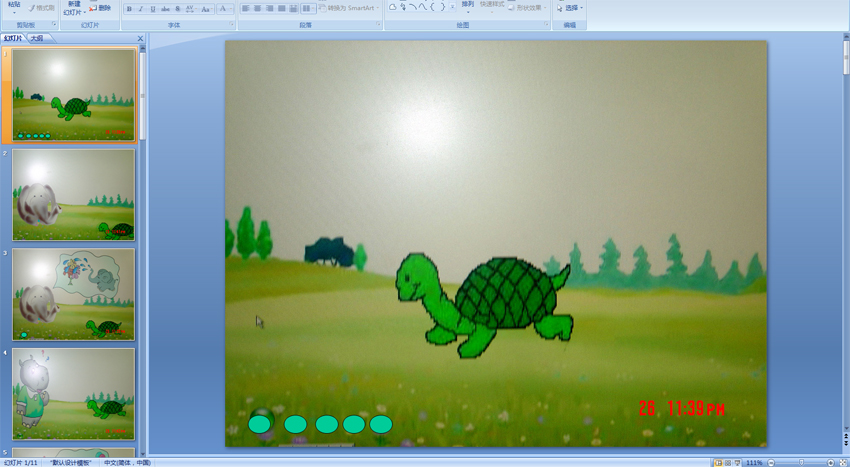The width and height of the screenshot is (850, 467).
Task: Start Slide Show view from status bar
Action: [x=737, y=463]
